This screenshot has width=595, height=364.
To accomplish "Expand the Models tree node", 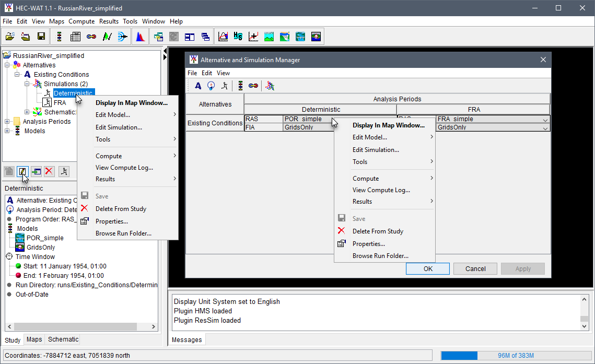I will click(x=7, y=131).
